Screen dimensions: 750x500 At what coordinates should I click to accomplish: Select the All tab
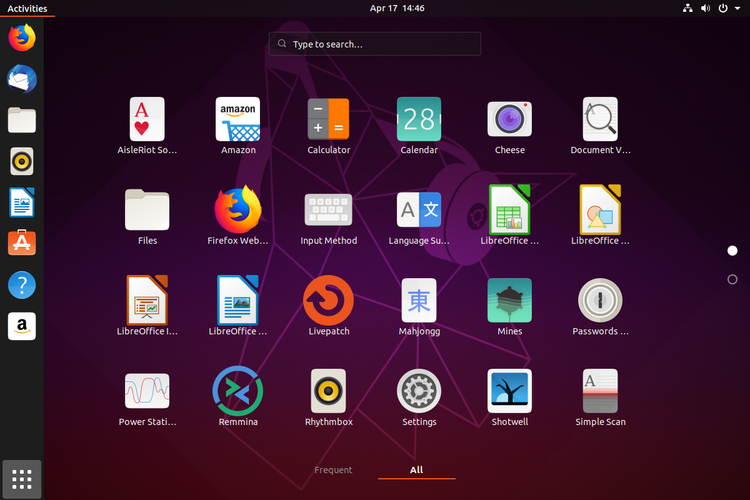tap(417, 470)
